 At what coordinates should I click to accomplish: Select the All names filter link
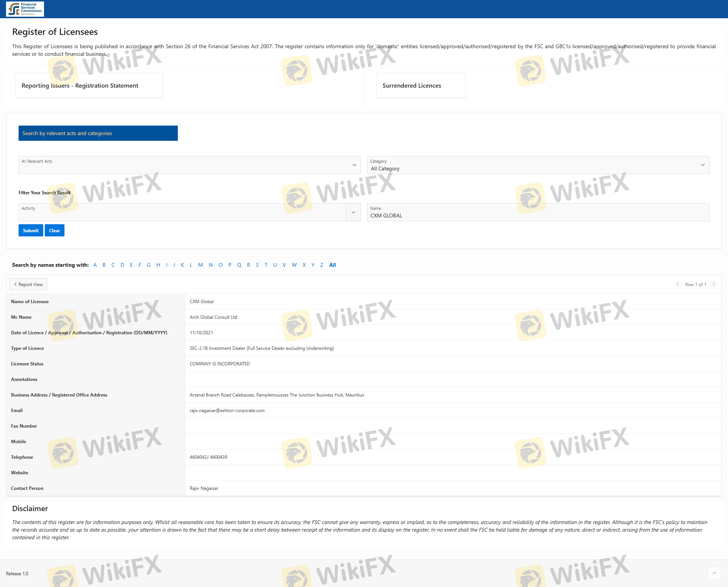tap(333, 265)
